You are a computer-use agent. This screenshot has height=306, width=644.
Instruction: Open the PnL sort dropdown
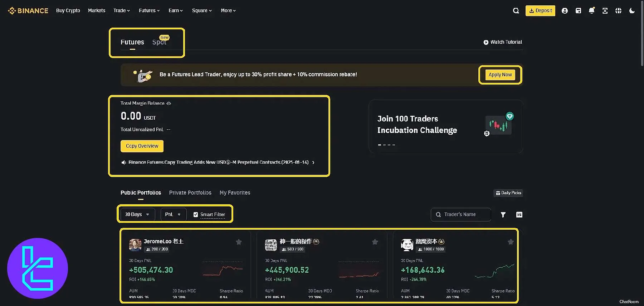[x=173, y=214]
